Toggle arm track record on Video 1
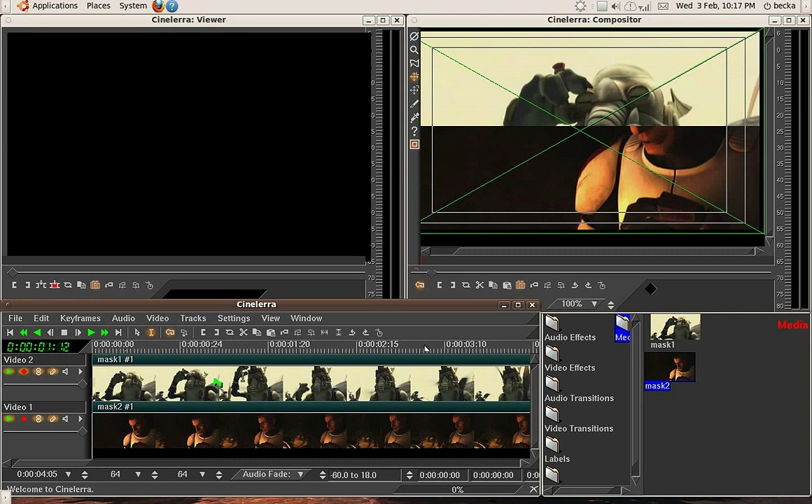The image size is (812, 504). pos(23,419)
